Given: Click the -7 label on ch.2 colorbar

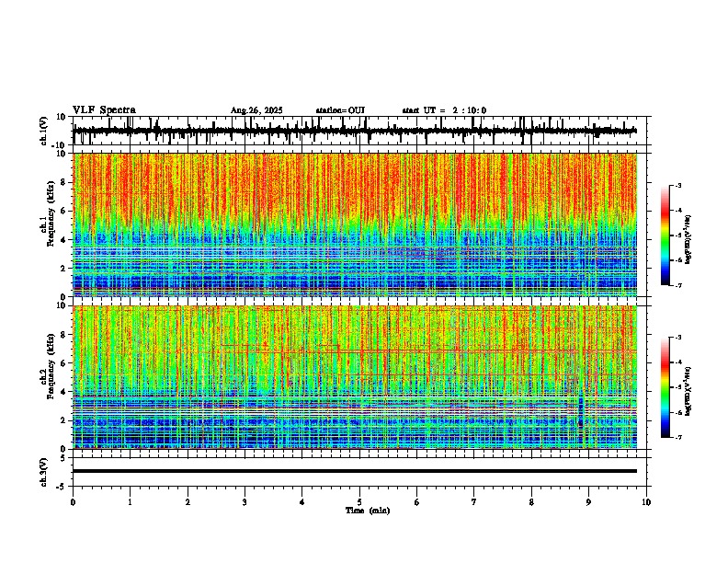Looking at the screenshot, I should click(677, 438).
